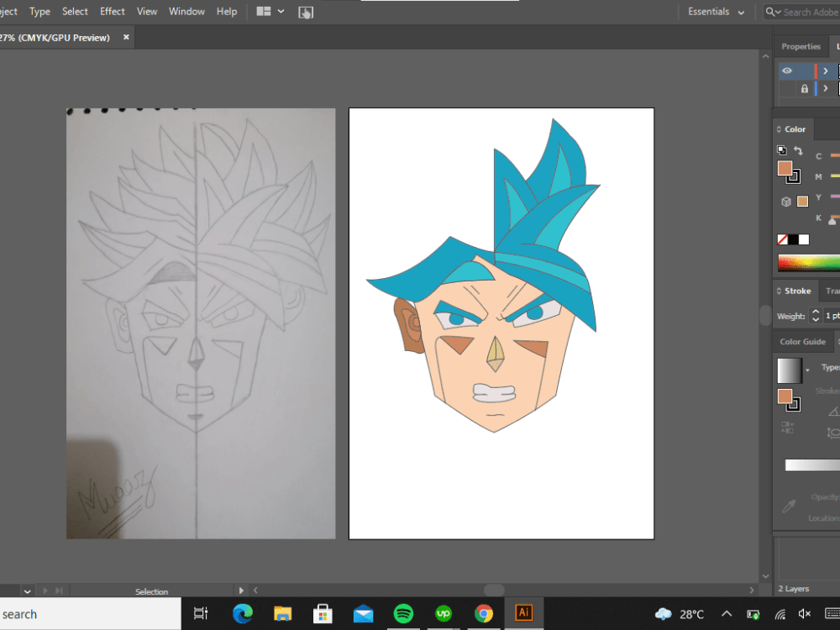
Task: Toggle visibility of the top layer
Action: tap(787, 70)
